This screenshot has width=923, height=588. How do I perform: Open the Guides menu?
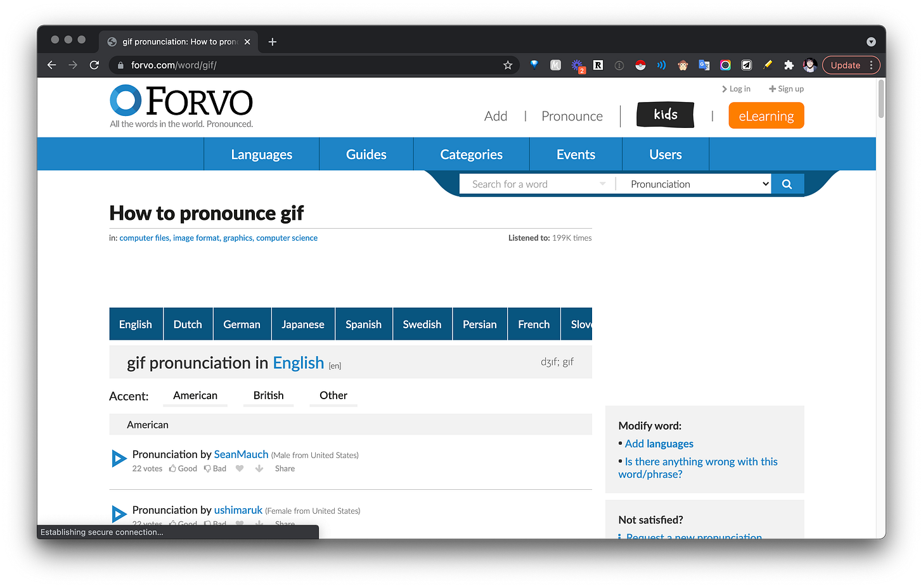(x=366, y=154)
